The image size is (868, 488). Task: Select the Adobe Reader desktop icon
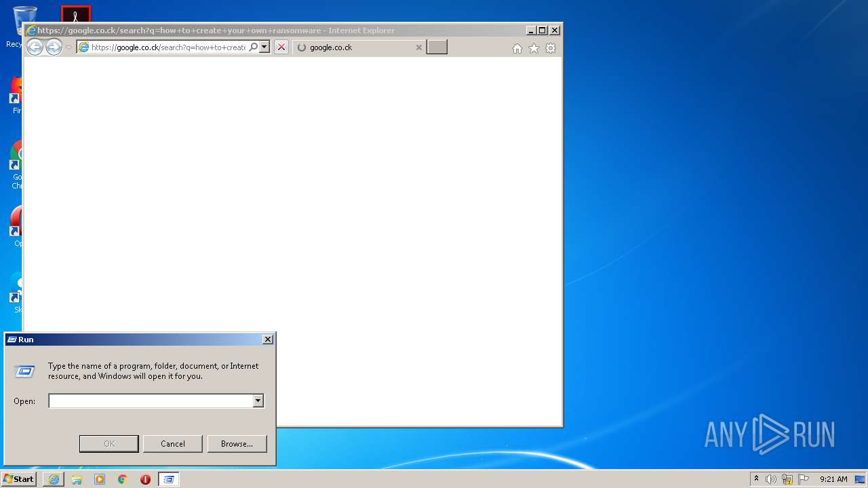75,14
